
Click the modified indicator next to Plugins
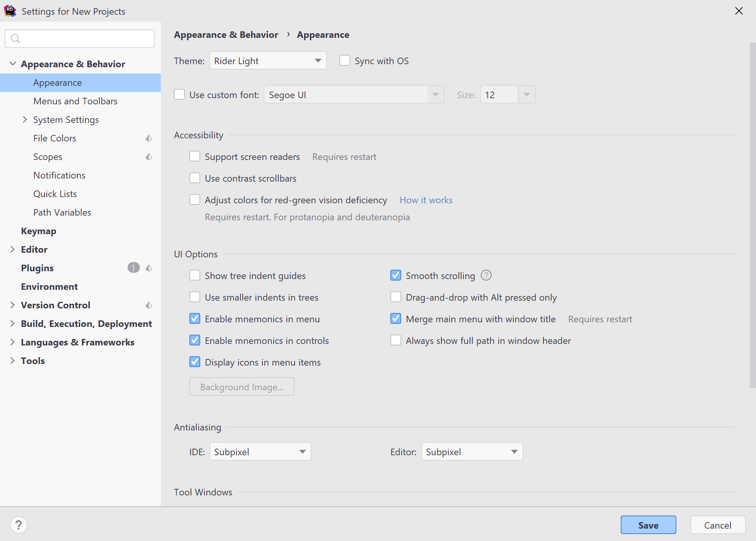[149, 268]
